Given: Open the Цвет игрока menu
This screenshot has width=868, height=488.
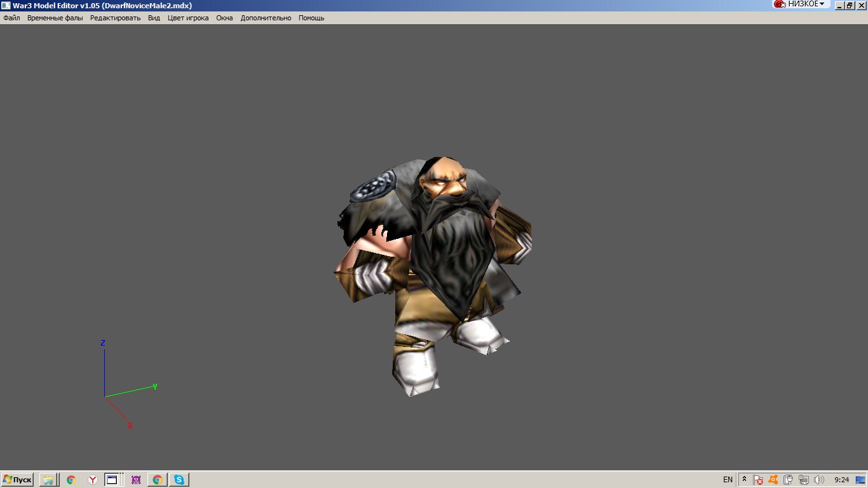Looking at the screenshot, I should click(188, 18).
